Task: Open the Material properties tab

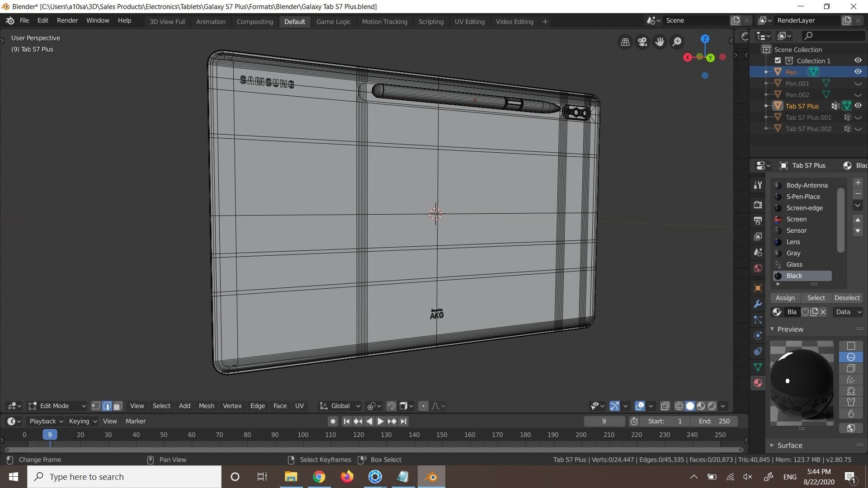Action: coord(758,383)
